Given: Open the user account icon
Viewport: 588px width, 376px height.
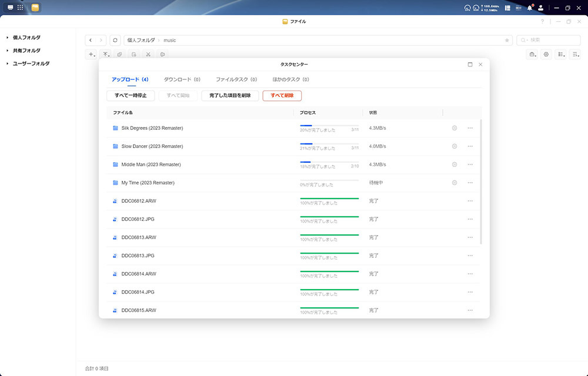Looking at the screenshot, I should click(541, 8).
